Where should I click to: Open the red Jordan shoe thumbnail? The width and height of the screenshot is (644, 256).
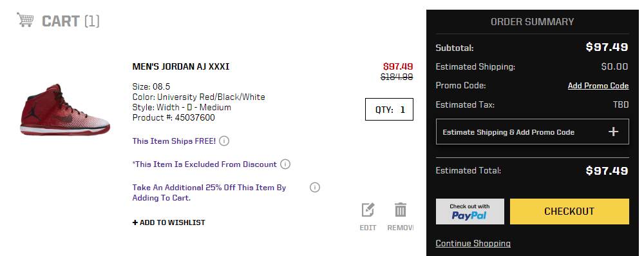click(x=65, y=109)
